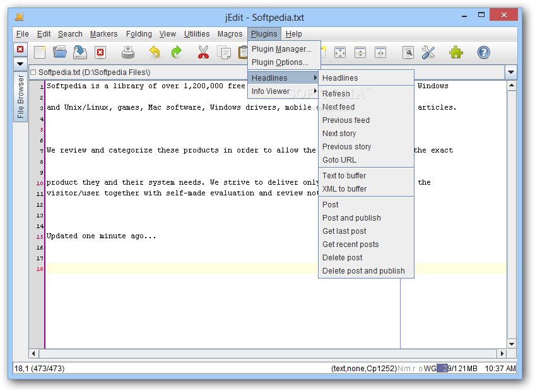
Task: Close the docking area with the red X
Action: [20, 49]
